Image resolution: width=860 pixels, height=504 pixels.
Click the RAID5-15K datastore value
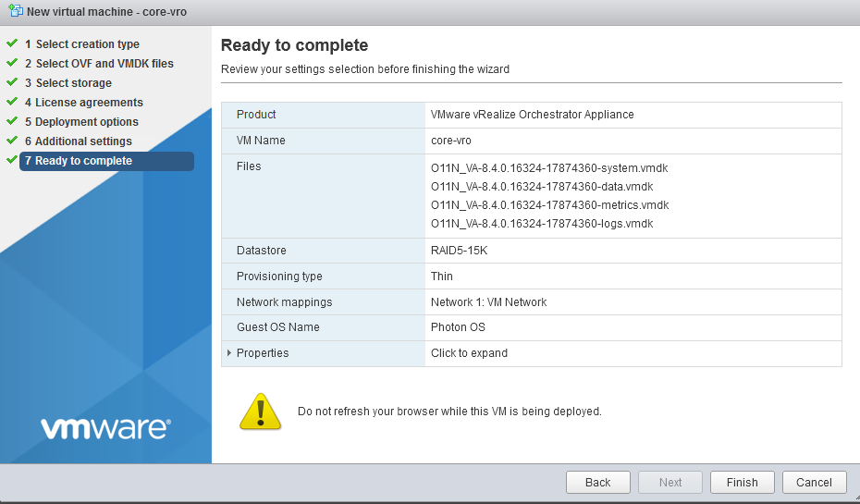[459, 251]
